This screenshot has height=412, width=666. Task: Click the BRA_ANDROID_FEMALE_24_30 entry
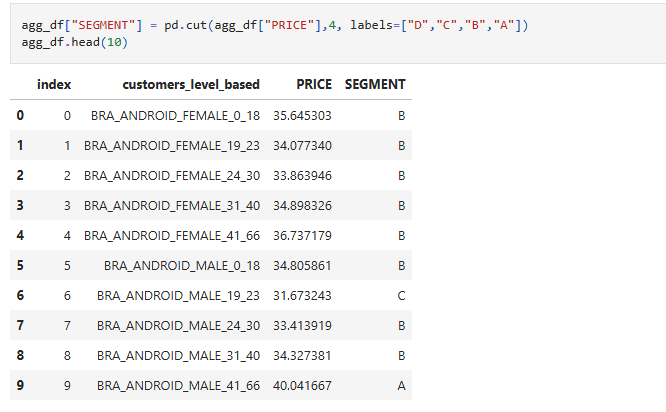pyautogui.click(x=172, y=175)
